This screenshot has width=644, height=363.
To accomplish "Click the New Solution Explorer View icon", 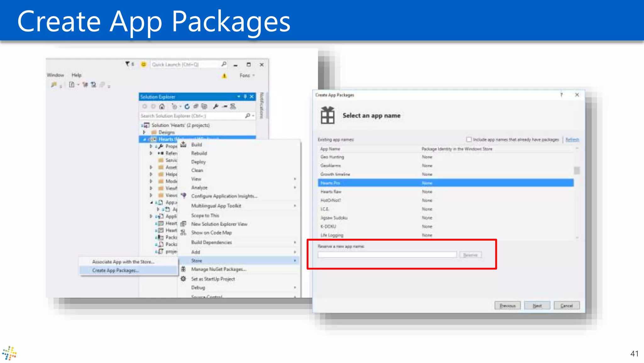I will 183,224.
